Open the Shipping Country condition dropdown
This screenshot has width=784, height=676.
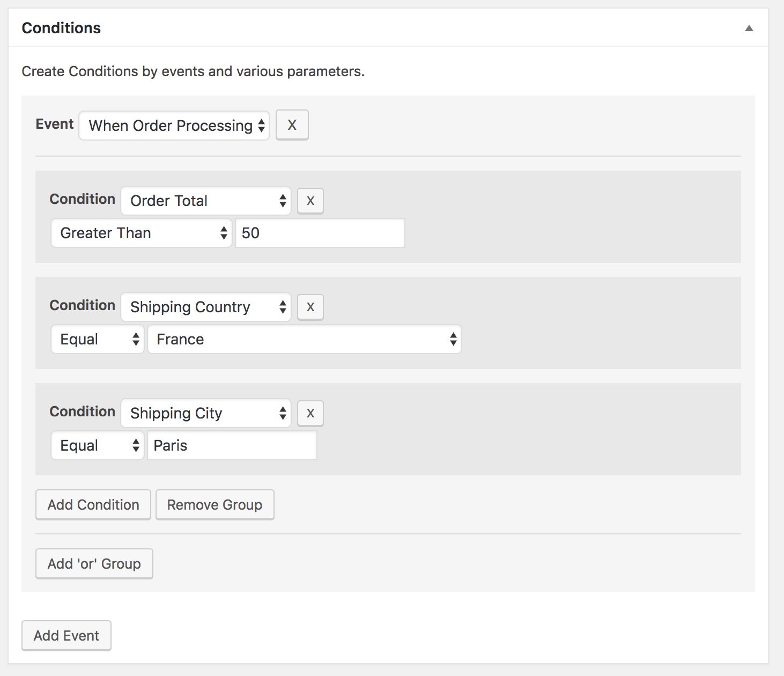(206, 307)
